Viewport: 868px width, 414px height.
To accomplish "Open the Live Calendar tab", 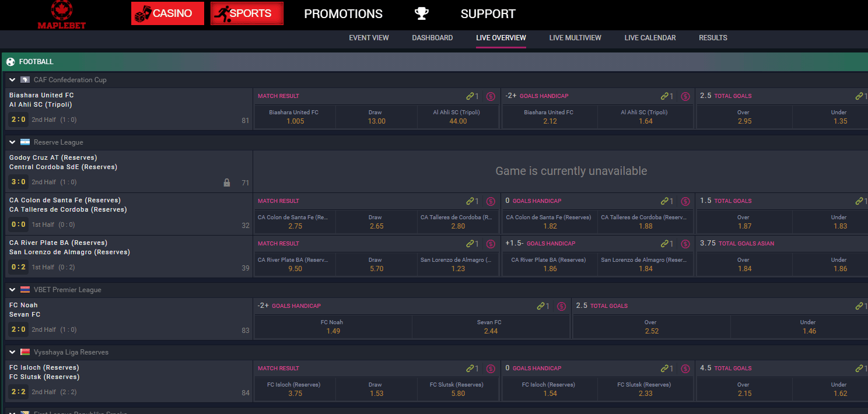I will (650, 38).
